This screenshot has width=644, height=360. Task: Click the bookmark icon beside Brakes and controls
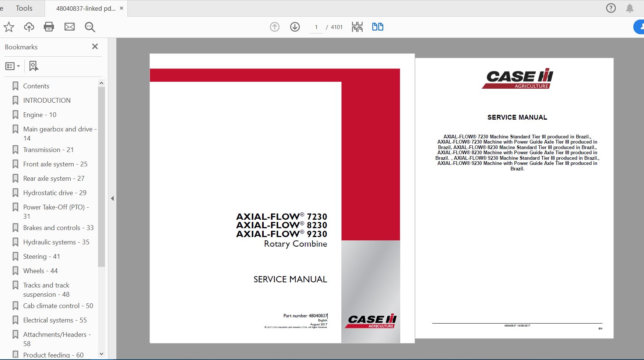tap(15, 228)
